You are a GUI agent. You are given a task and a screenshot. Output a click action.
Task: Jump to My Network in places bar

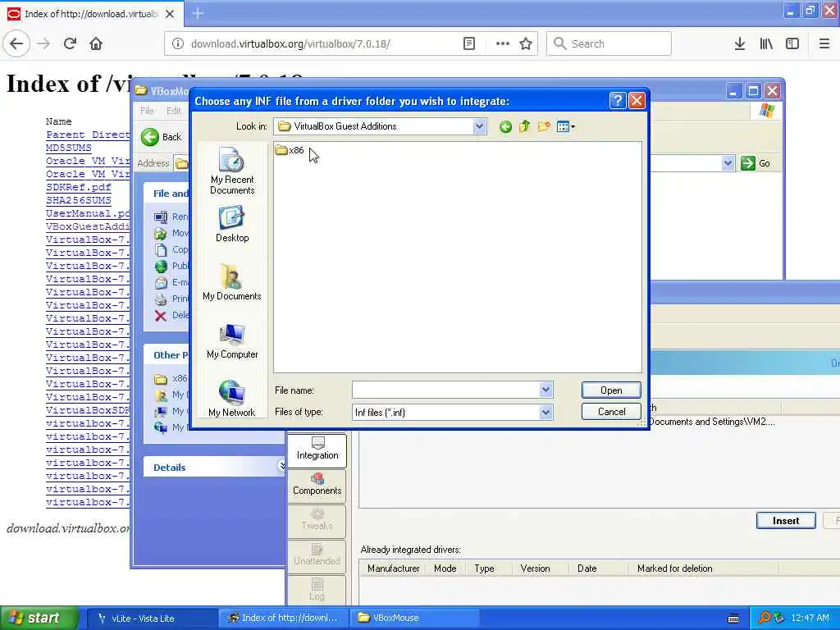[232, 399]
